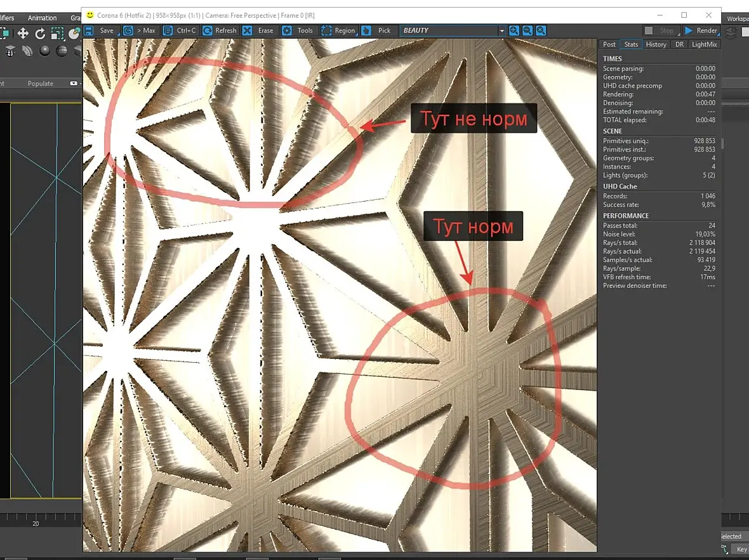Click the zoom in magnifier icon
The image size is (749, 560).
514,30
